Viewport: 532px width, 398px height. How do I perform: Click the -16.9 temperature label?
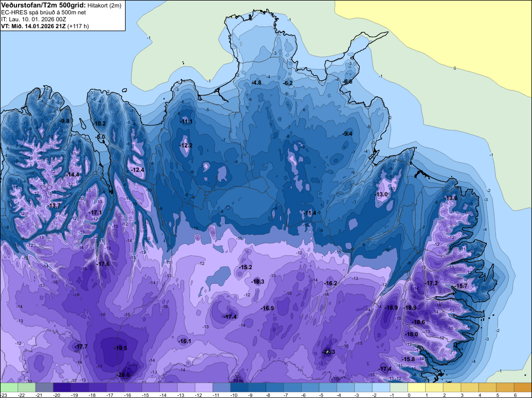pyautogui.click(x=268, y=308)
